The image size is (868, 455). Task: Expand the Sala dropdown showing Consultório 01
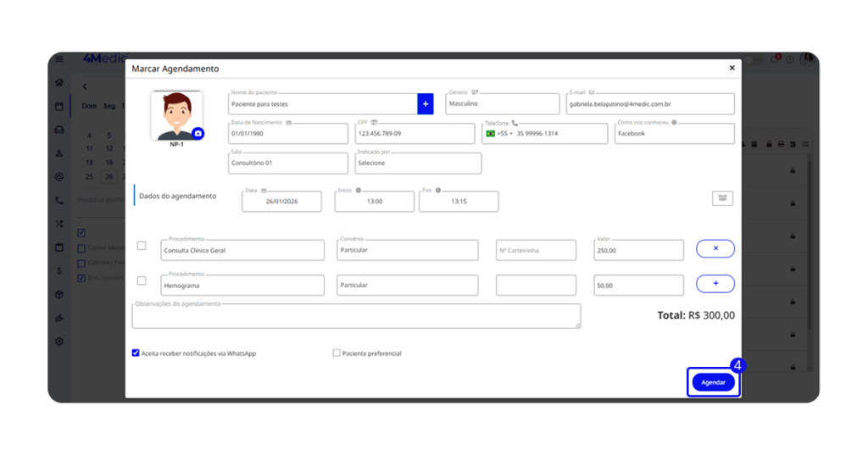click(x=287, y=164)
